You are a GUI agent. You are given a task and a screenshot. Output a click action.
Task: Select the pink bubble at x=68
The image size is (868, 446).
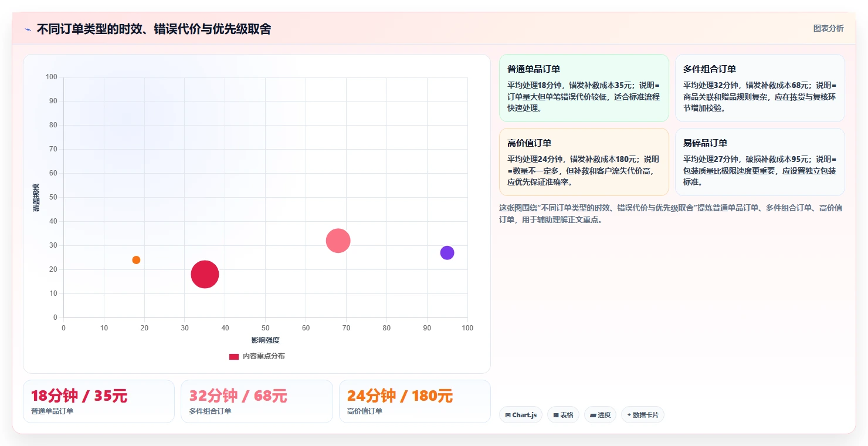(x=338, y=241)
